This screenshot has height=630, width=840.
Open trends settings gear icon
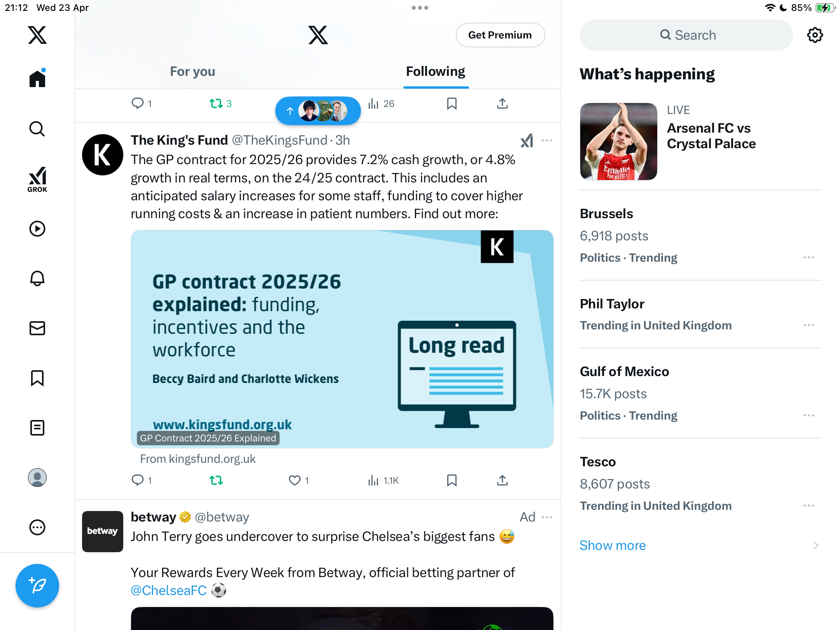pos(815,35)
